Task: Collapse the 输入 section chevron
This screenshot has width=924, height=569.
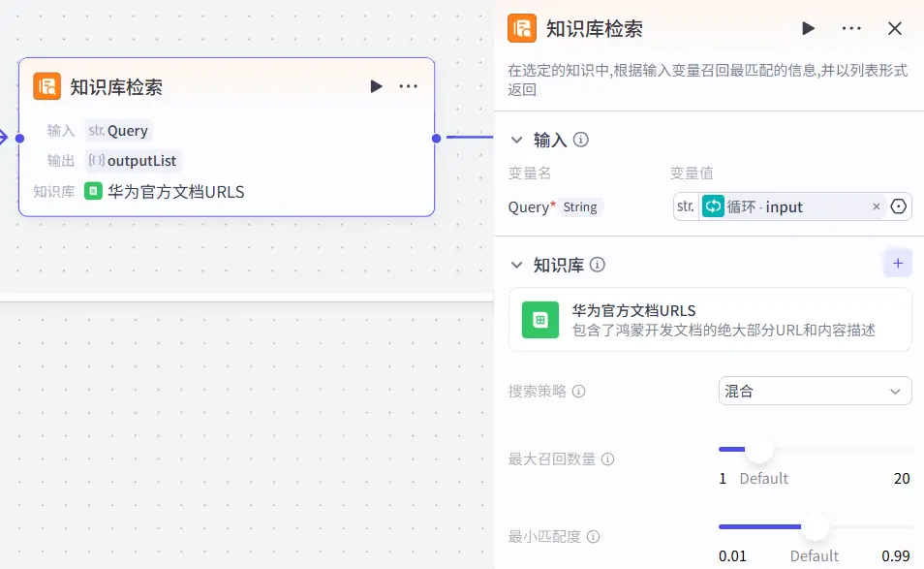Action: 517,139
